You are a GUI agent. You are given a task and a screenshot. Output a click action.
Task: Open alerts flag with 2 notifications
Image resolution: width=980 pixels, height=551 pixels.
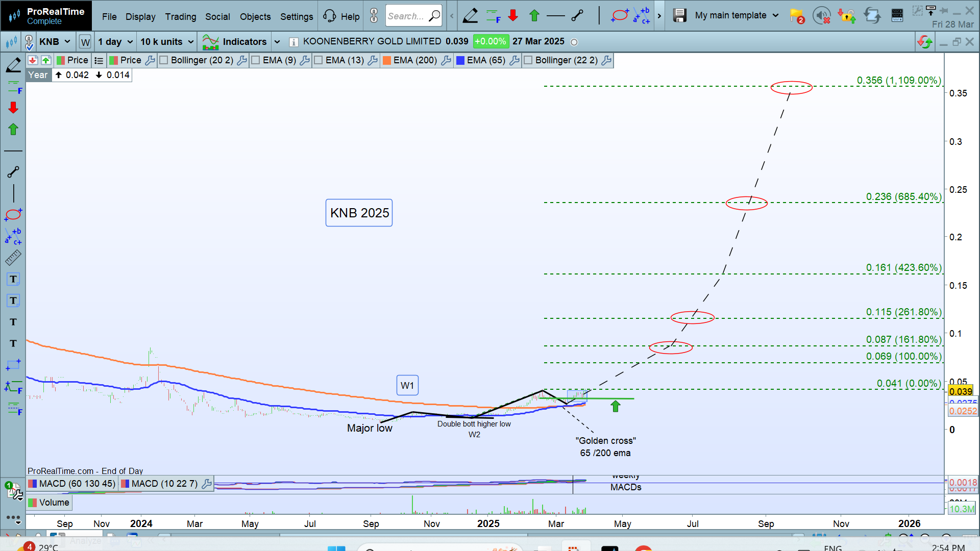point(797,16)
